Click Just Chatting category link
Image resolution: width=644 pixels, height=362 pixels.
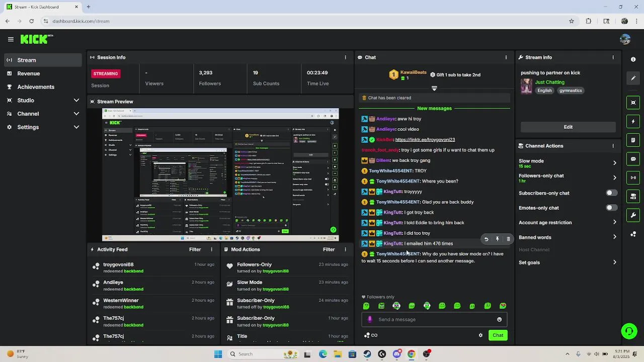549,82
